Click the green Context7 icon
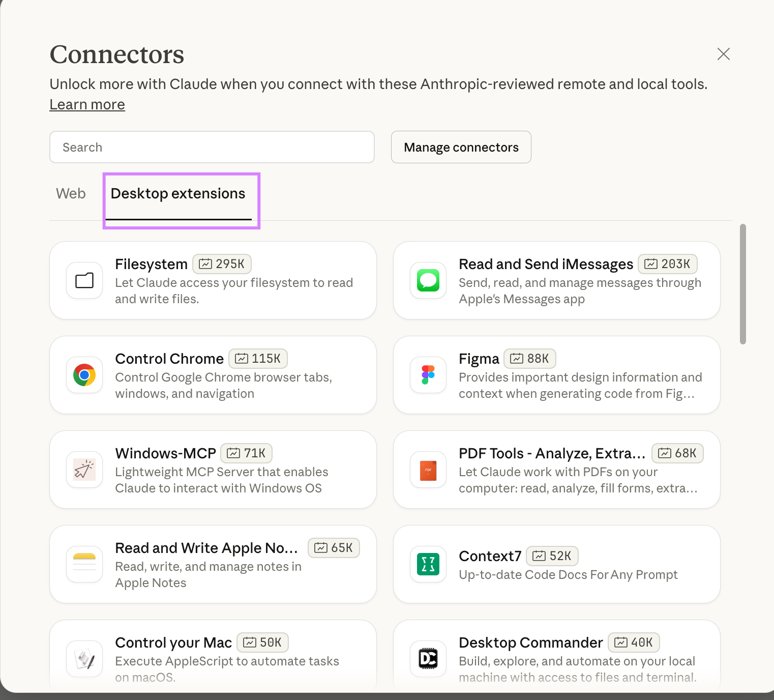 (x=428, y=564)
